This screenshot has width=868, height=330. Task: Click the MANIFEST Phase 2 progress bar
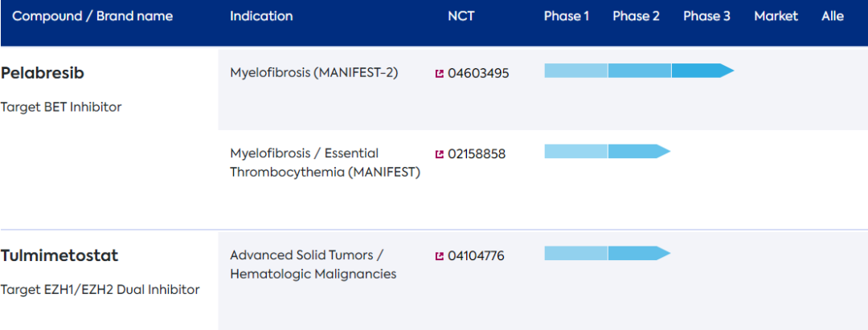click(637, 151)
